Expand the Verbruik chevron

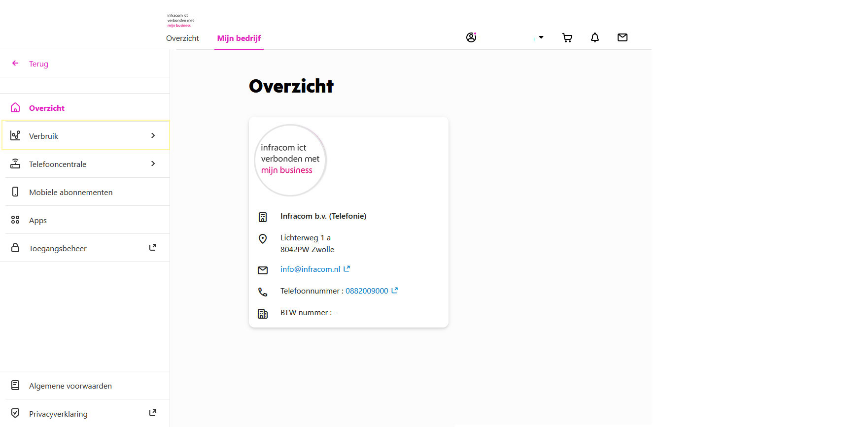(x=153, y=135)
